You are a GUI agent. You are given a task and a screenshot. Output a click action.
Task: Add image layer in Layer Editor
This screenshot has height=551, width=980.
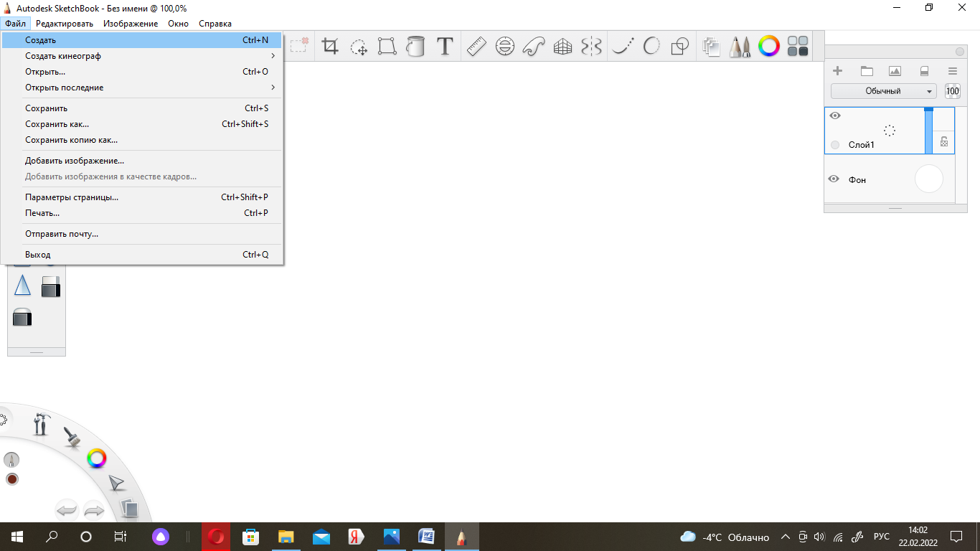(895, 71)
